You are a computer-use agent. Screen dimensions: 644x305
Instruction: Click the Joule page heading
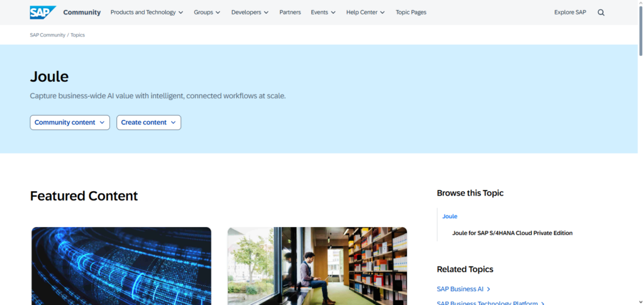click(x=49, y=76)
